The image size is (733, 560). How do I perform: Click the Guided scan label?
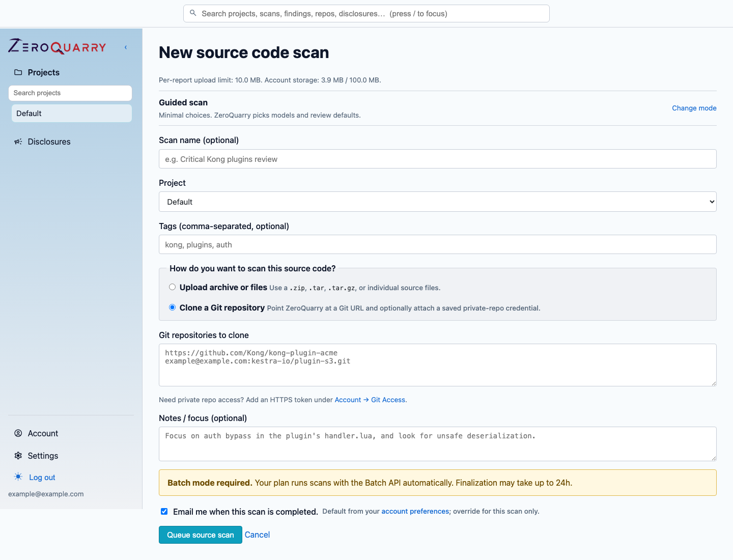point(183,102)
